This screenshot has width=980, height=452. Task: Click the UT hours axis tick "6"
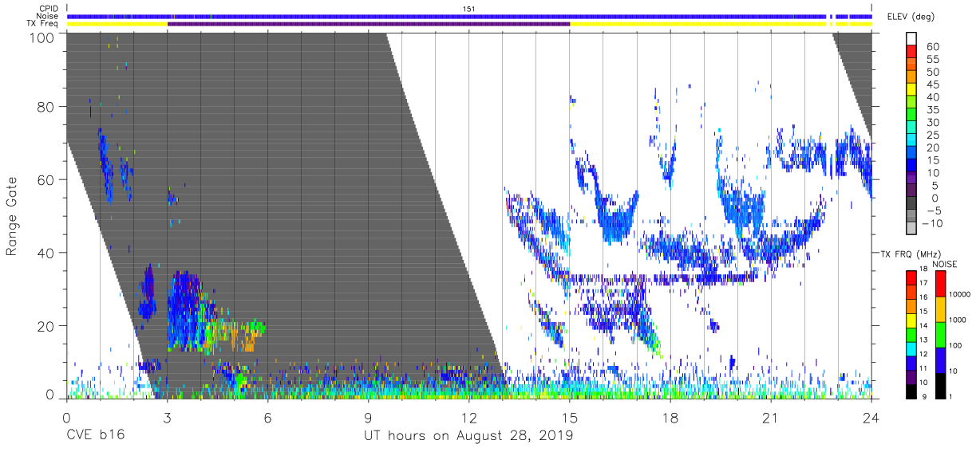coord(267,418)
